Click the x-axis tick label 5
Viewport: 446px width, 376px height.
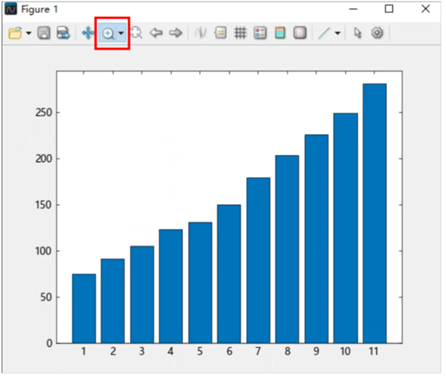pyautogui.click(x=200, y=351)
